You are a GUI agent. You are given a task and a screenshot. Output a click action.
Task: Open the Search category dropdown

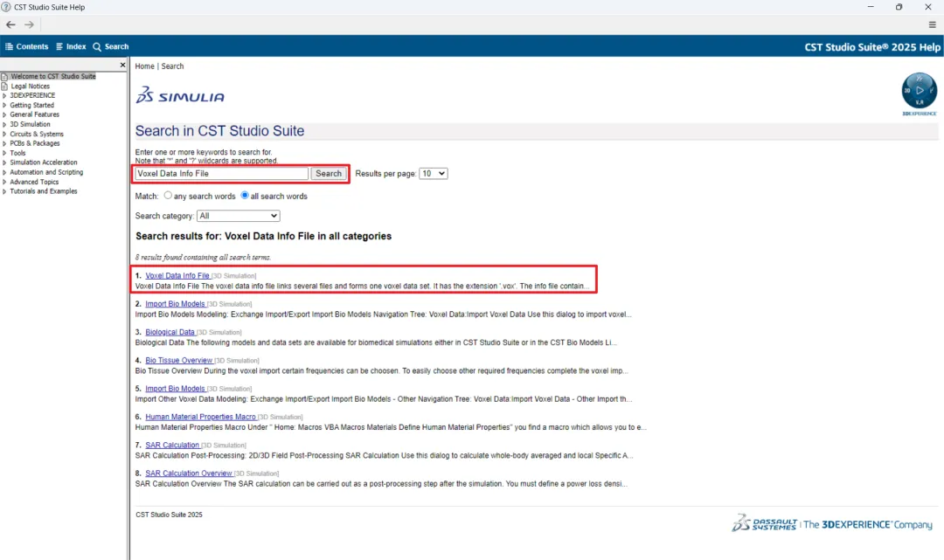239,215
